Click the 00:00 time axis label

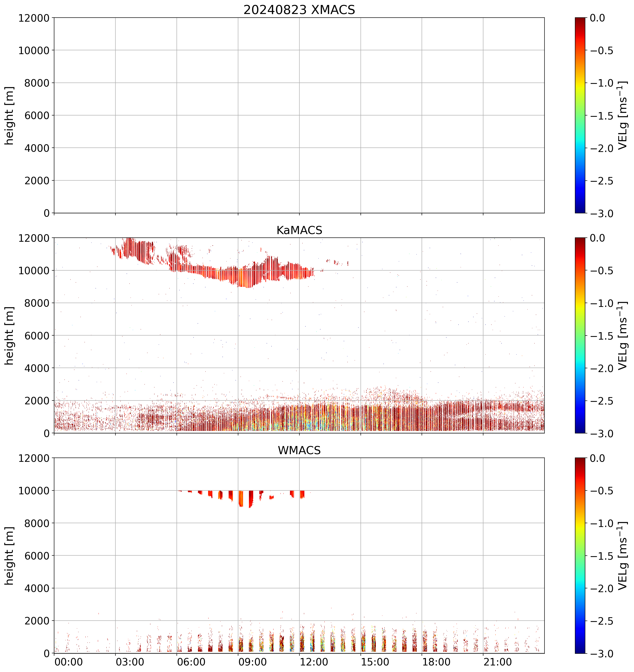[69, 662]
